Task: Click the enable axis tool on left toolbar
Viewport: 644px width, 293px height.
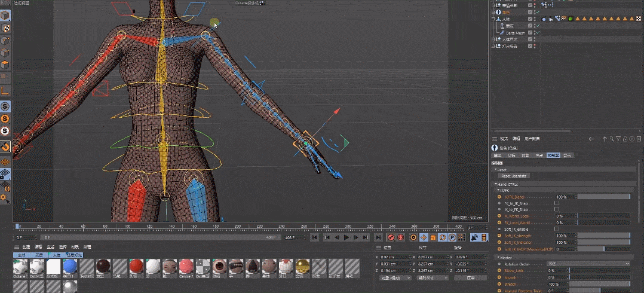Action: point(5,90)
